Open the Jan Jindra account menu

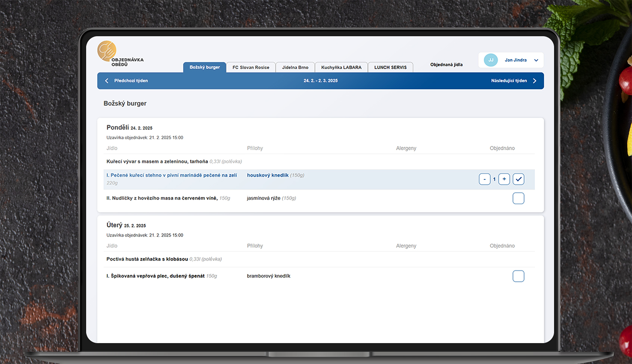(516, 60)
